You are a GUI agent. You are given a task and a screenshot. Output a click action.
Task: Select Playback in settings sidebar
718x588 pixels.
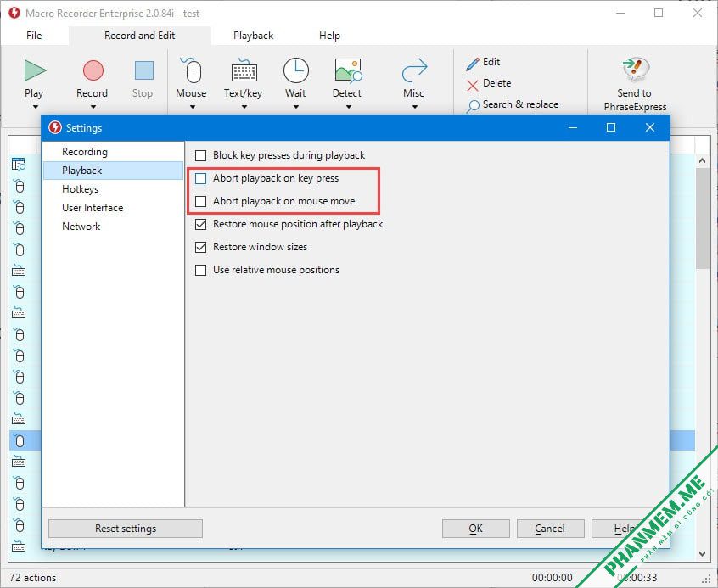113,171
